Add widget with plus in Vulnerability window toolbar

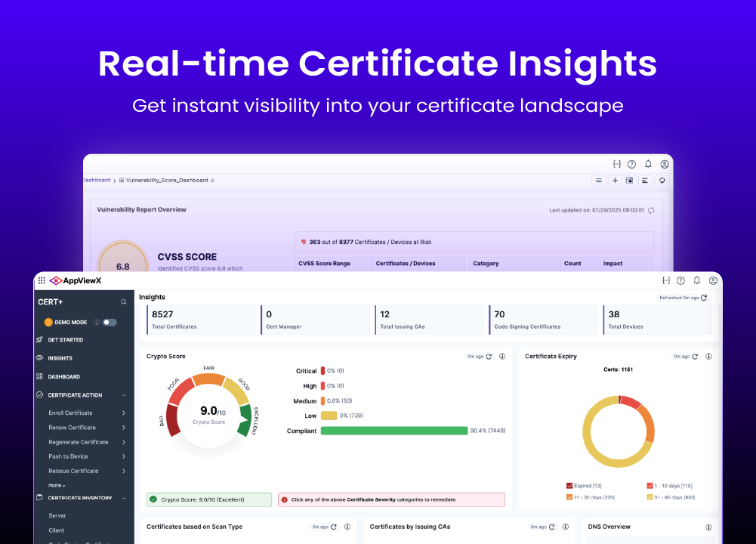(x=615, y=181)
